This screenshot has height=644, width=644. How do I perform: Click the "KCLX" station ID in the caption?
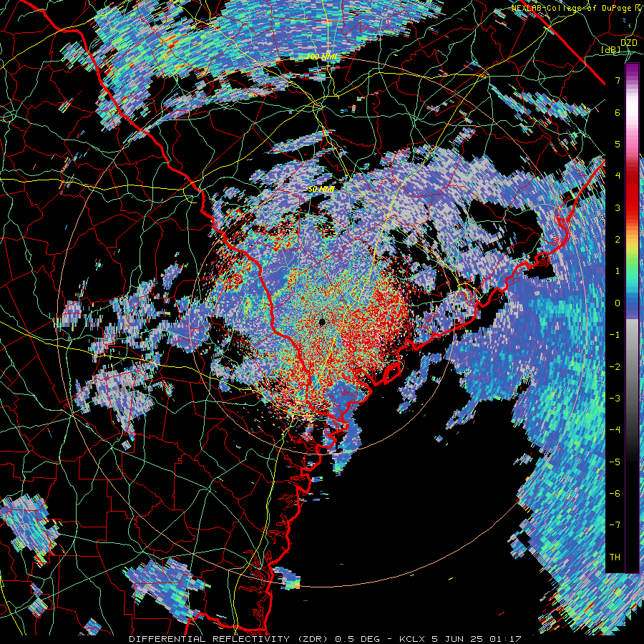point(413,639)
